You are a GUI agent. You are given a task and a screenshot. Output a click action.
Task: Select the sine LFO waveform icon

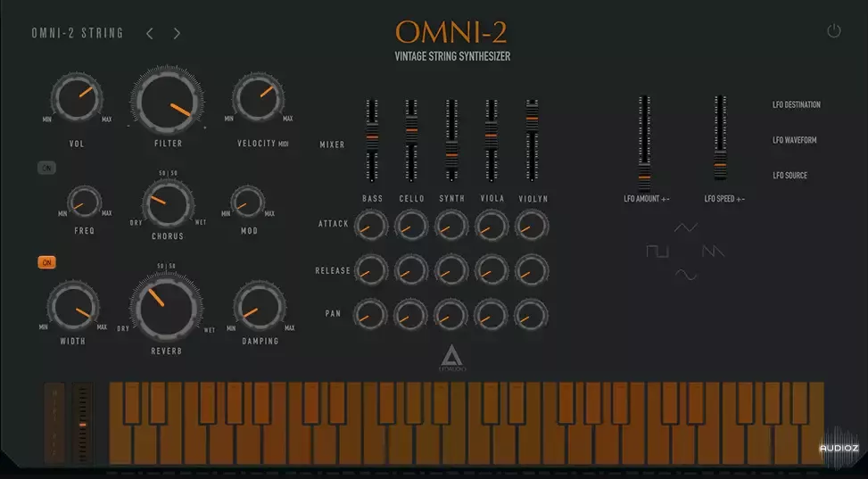coord(686,275)
